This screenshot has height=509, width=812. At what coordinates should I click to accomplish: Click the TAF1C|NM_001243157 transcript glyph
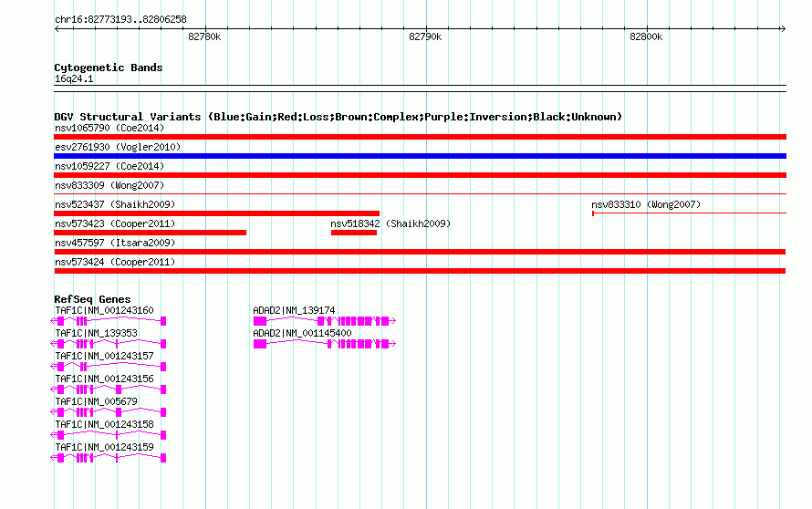tap(109, 367)
